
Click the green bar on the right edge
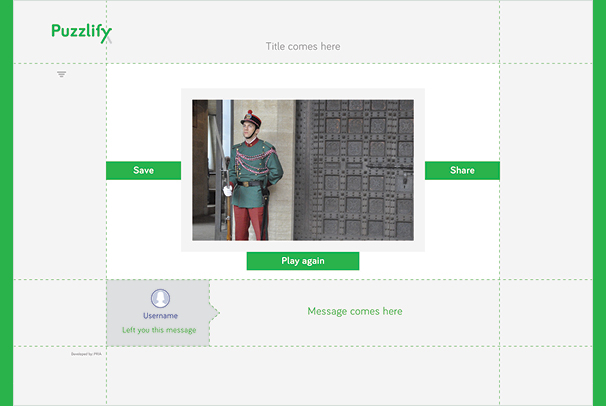(x=599, y=203)
